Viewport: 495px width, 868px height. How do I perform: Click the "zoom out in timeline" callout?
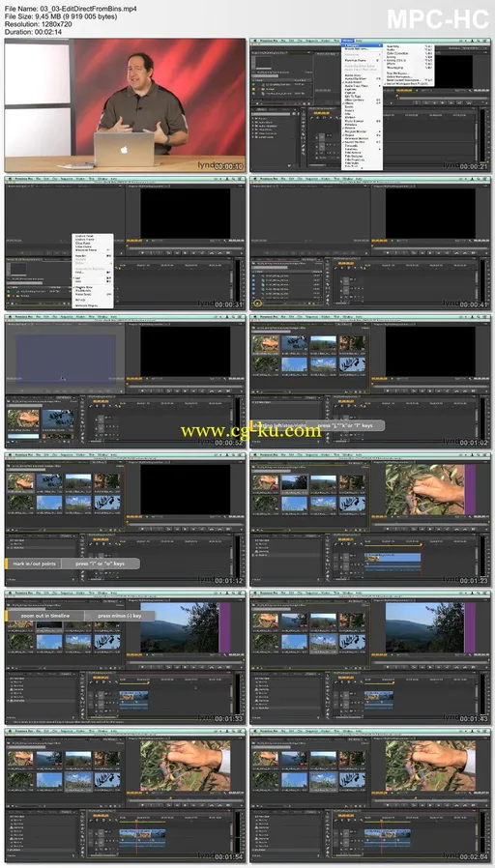pos(45,616)
